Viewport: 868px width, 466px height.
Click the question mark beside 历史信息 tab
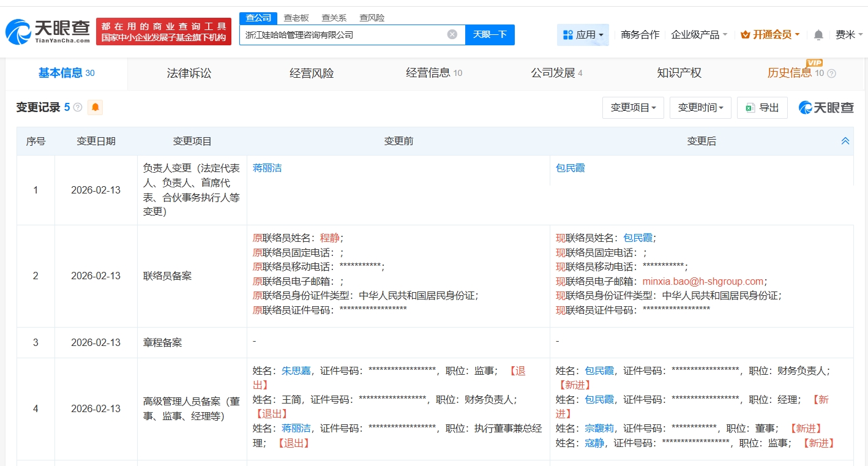pos(831,73)
